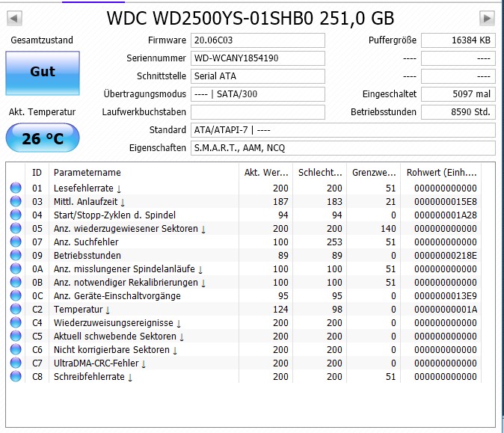Select Anz. misslungener Spindelanläufe parameter name
The height and width of the screenshot is (433, 504).
124,268
